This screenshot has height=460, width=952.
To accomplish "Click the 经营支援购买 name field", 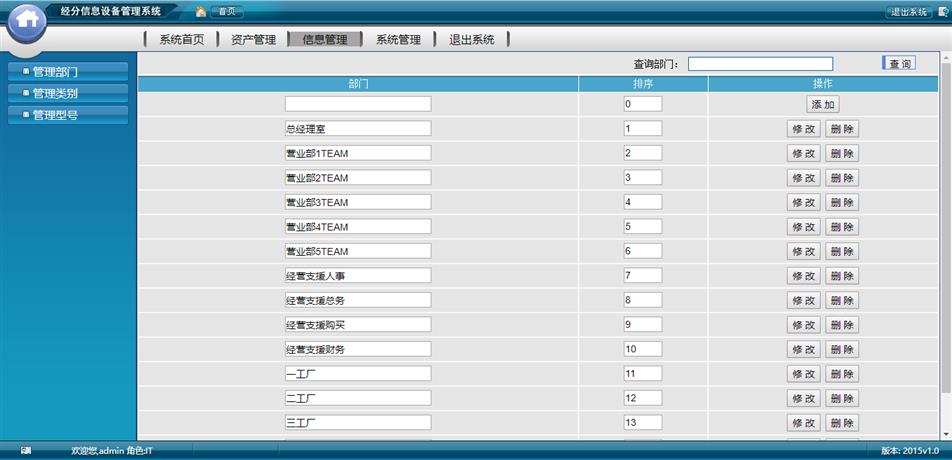I will pyautogui.click(x=358, y=324).
